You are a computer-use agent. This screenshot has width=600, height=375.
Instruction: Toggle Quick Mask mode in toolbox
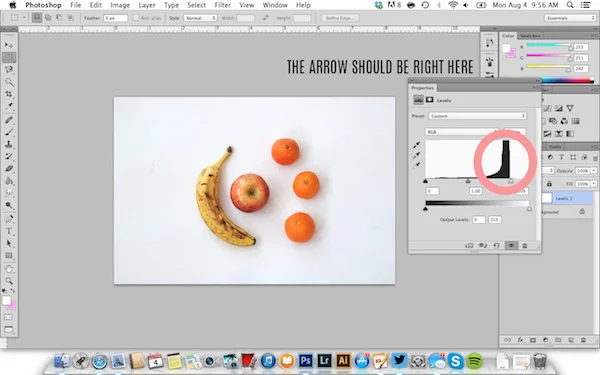point(8,317)
